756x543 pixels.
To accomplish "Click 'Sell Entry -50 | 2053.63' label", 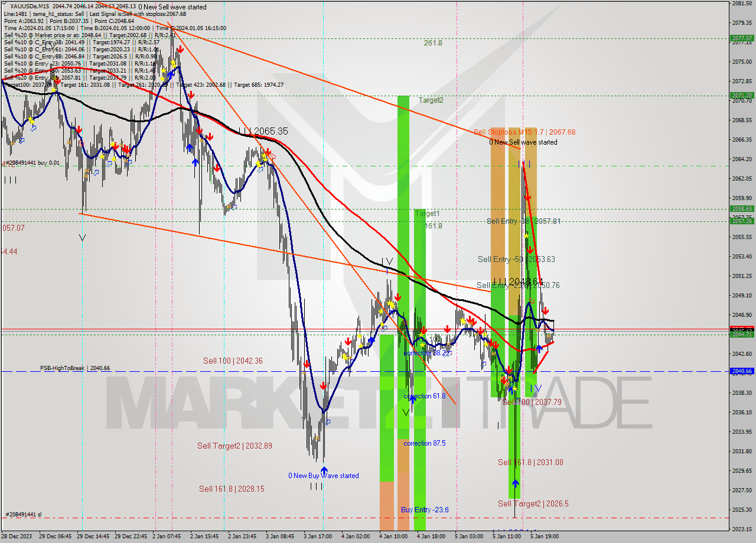I will pyautogui.click(x=516, y=259).
